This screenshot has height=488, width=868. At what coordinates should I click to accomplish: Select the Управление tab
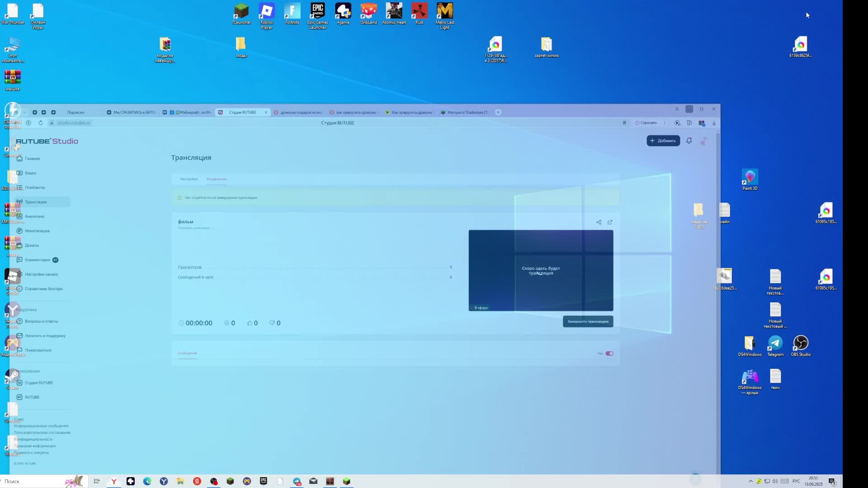click(x=216, y=179)
